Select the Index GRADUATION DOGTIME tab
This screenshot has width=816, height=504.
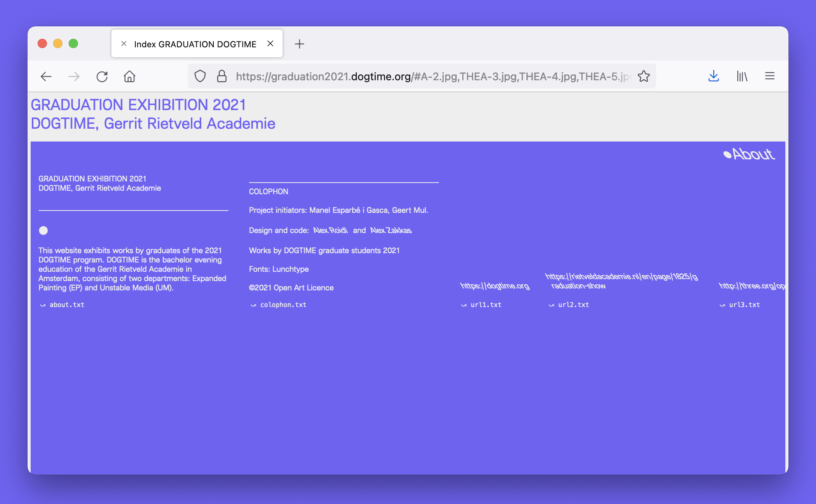[195, 44]
